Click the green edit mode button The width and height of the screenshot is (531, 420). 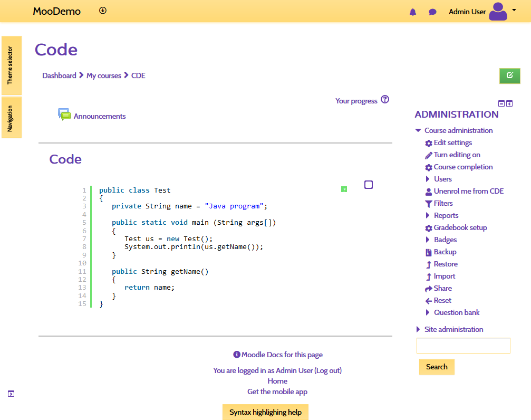pos(510,75)
